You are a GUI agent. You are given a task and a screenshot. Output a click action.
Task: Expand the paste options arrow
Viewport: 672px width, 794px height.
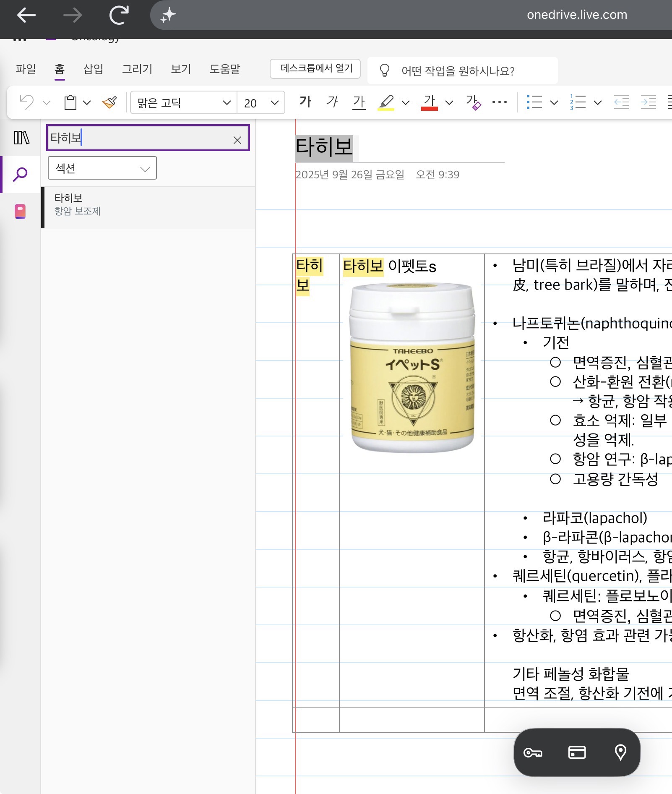click(x=87, y=103)
